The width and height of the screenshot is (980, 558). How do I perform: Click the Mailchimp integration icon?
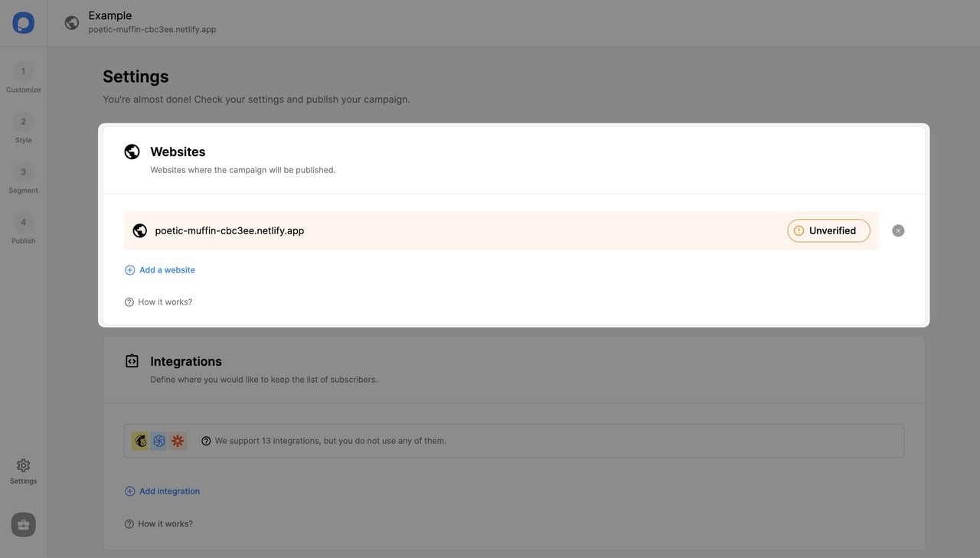(140, 440)
